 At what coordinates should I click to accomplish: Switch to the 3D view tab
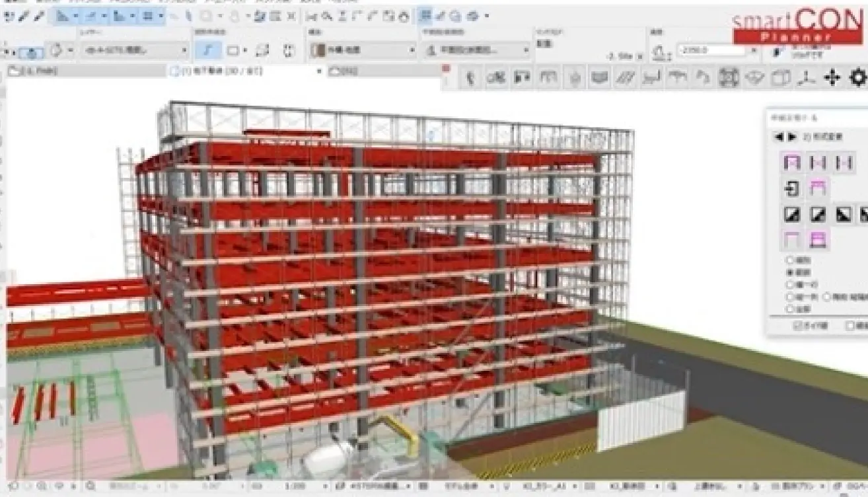[x=244, y=71]
